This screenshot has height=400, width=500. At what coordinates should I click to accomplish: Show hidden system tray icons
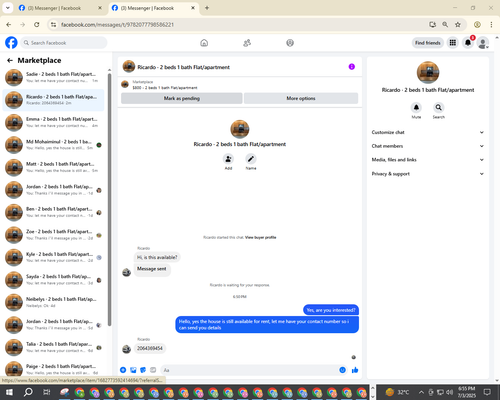[x=421, y=392]
